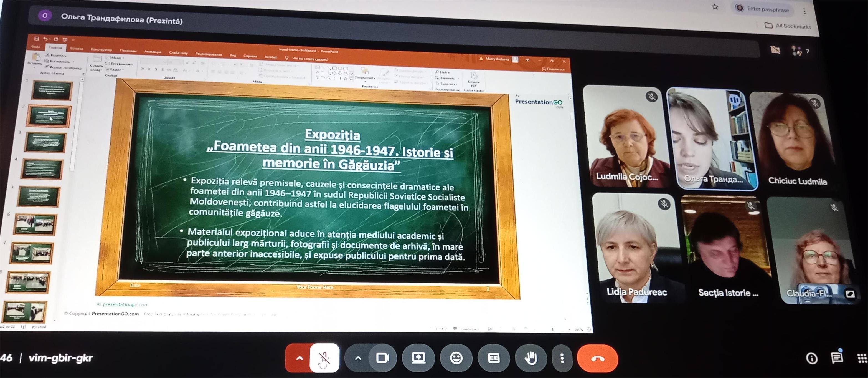Click the crossed-out camera icon beside people count

[775, 50]
